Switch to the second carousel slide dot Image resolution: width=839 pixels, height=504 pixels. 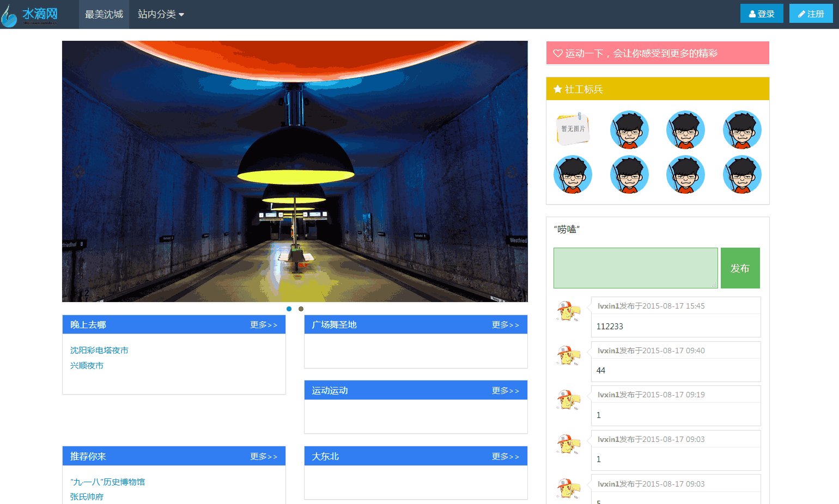(x=301, y=309)
